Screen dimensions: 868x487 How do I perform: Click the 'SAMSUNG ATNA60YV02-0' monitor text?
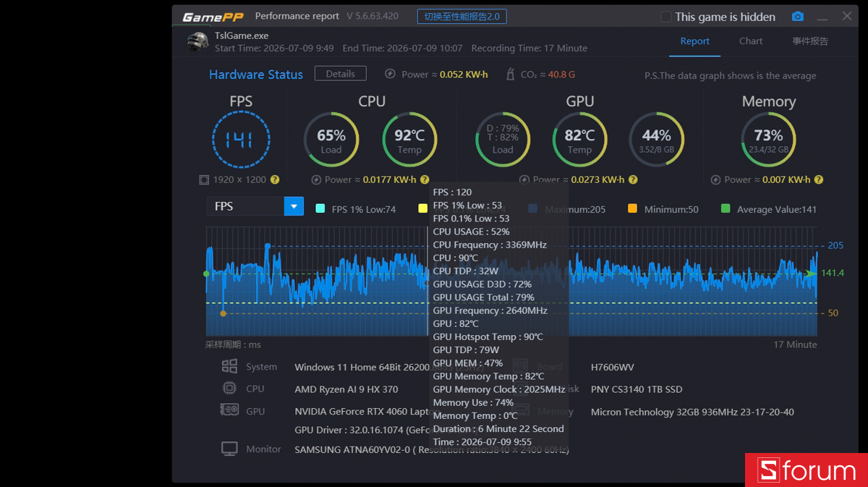pyautogui.click(x=352, y=449)
